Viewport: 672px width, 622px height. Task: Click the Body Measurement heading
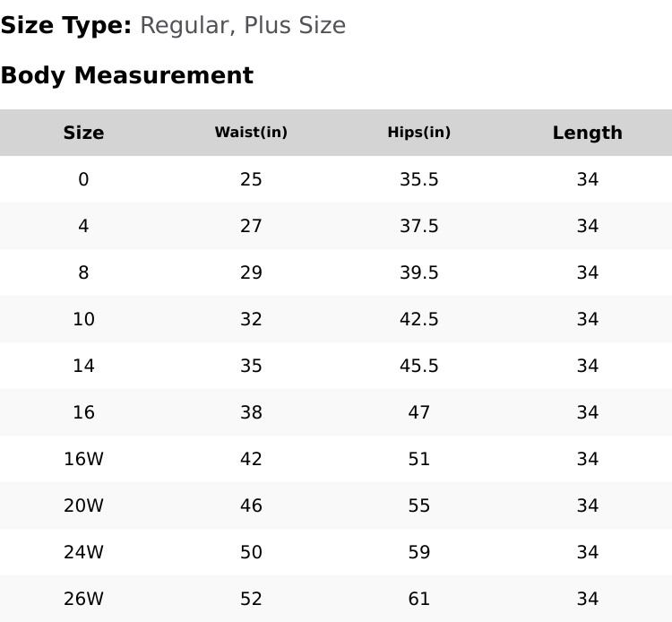(x=126, y=75)
